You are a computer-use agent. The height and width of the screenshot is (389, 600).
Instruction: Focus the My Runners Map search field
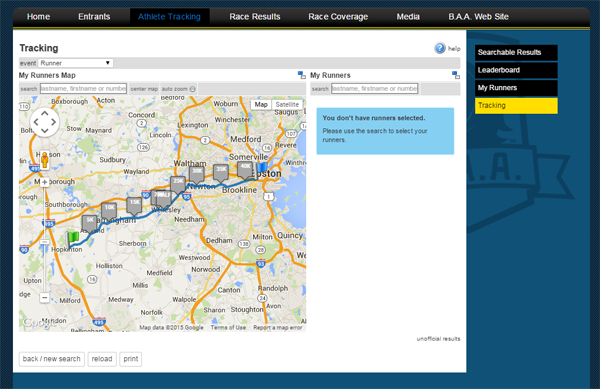(83, 89)
